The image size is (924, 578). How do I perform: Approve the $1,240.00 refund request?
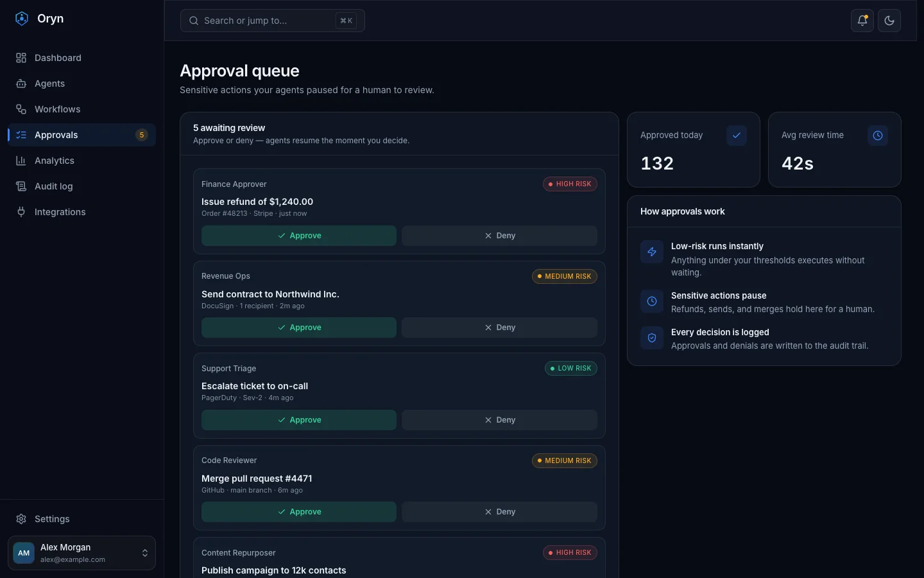[x=299, y=236]
